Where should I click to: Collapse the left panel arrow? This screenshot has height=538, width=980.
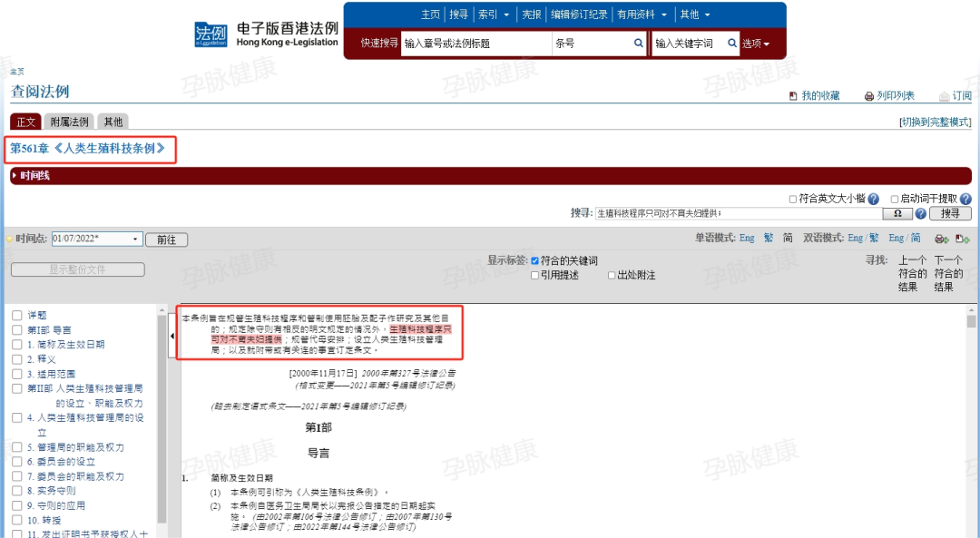click(x=171, y=337)
